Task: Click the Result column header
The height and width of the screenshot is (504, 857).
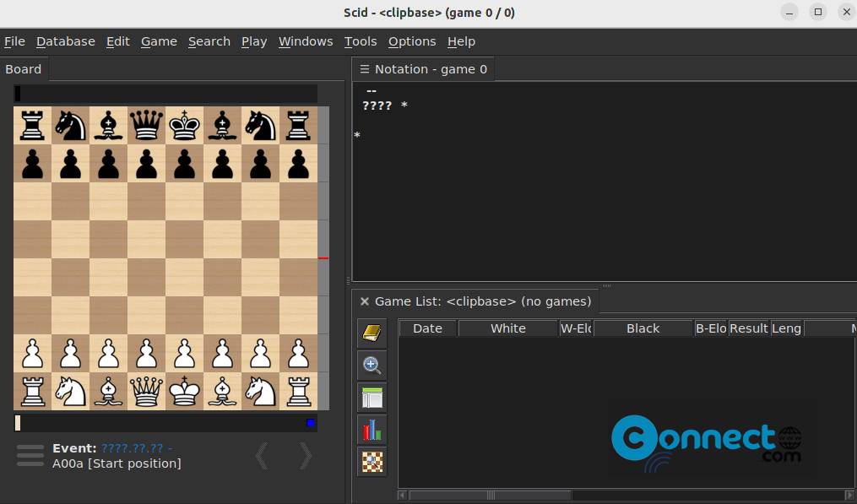Action: pos(748,328)
